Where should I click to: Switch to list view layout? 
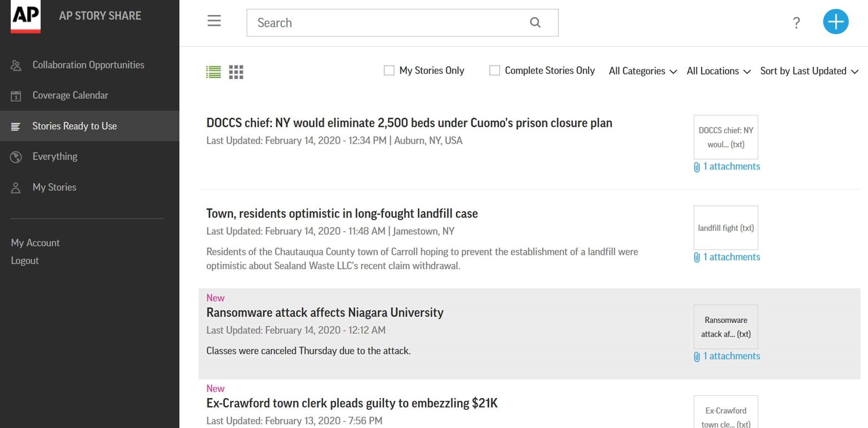(x=213, y=72)
